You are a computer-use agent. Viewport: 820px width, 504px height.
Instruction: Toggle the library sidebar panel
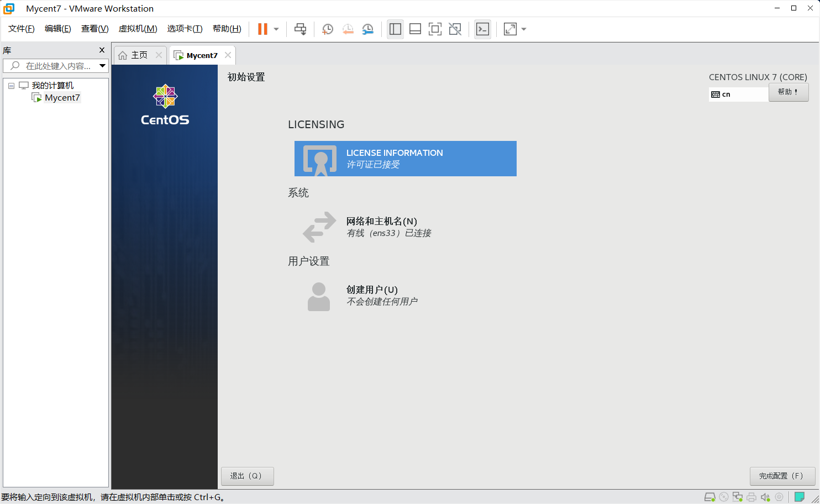395,29
